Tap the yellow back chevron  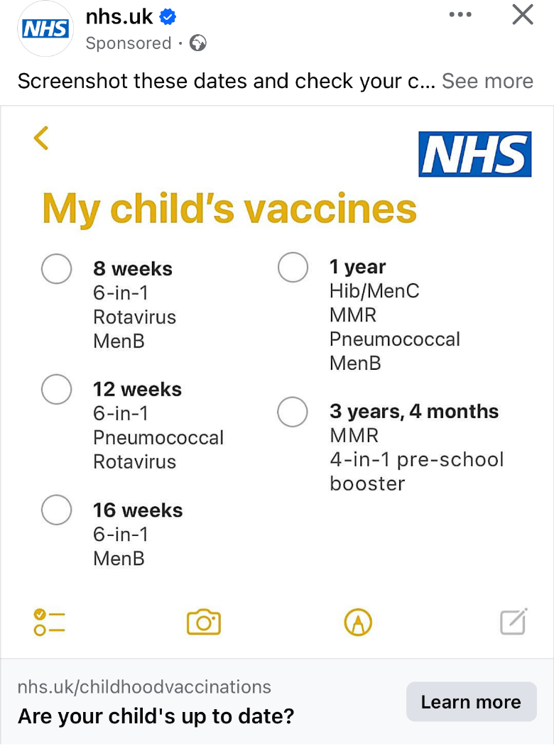click(x=41, y=138)
